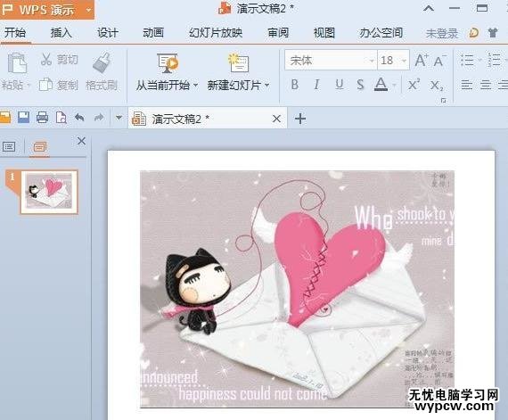Open the font name 宋体 dropdown
Viewport: 508px width, 420px height.
tap(372, 61)
